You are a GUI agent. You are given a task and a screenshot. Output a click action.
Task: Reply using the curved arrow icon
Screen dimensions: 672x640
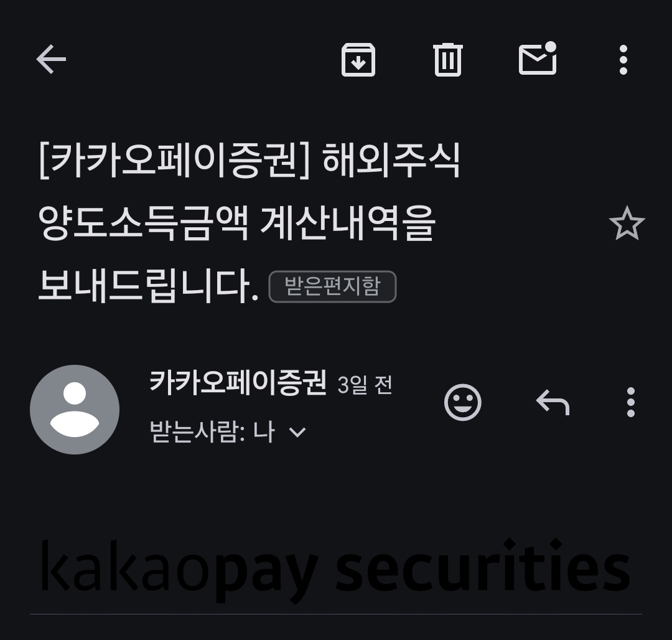point(553,402)
